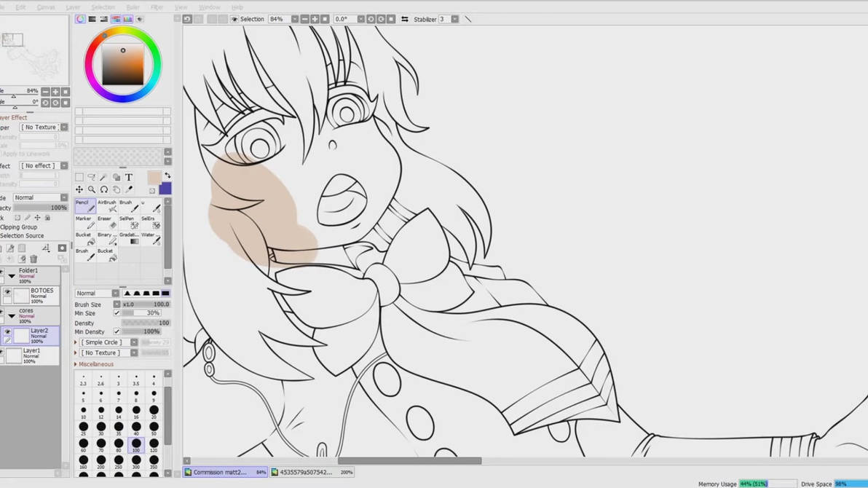Hide Layer2 via eye icon
Image resolution: width=868 pixels, height=488 pixels.
click(x=7, y=332)
